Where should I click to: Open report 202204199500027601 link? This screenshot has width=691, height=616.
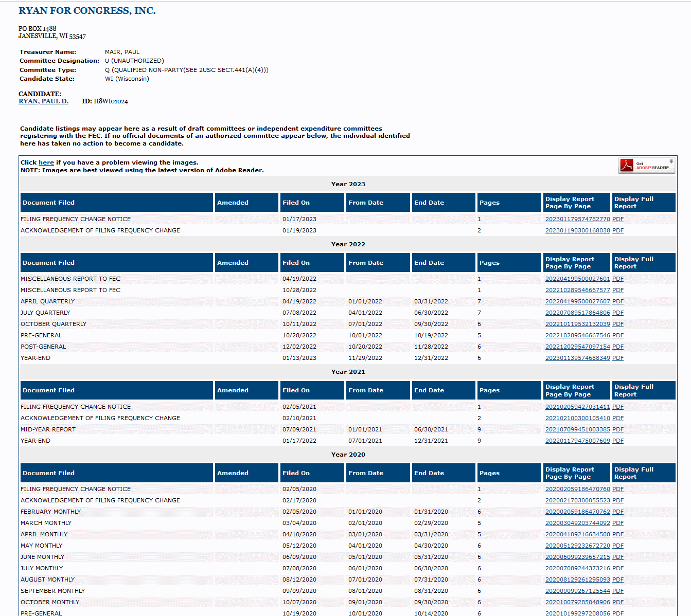pyautogui.click(x=577, y=279)
